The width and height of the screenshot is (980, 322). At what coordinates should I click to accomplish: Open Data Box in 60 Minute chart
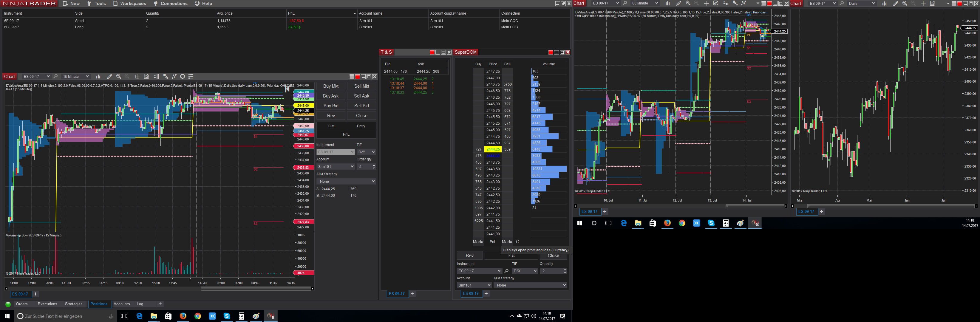click(x=715, y=3)
